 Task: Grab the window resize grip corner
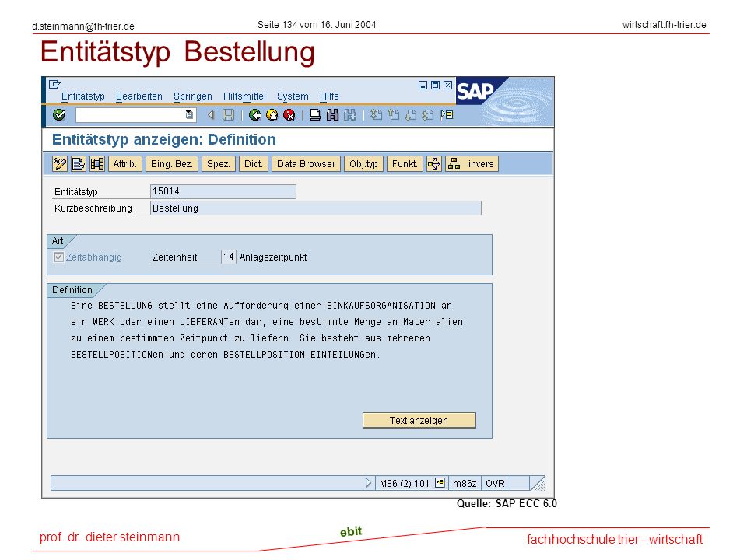[538, 483]
